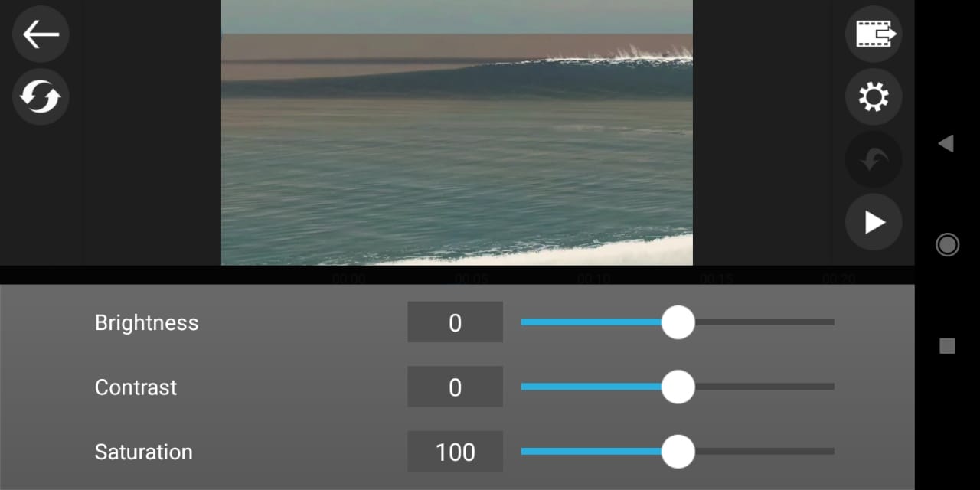This screenshot has width=980, height=490.
Task: Open the export video film icon
Action: pos(874,34)
